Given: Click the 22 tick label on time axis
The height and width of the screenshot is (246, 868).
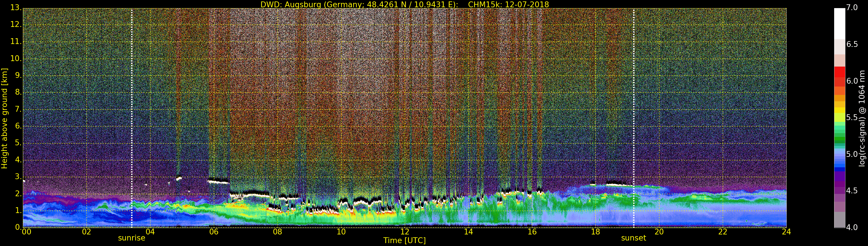Looking at the screenshot, I should (x=723, y=232).
